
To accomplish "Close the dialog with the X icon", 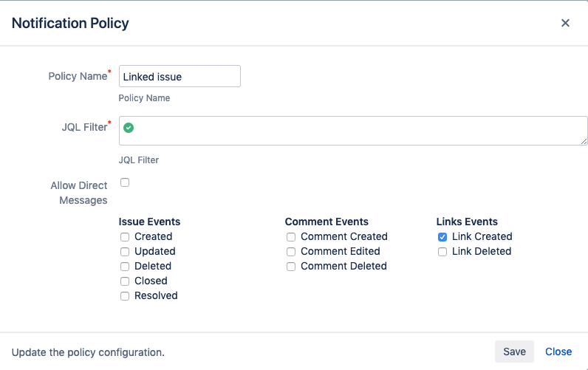I will (x=565, y=23).
